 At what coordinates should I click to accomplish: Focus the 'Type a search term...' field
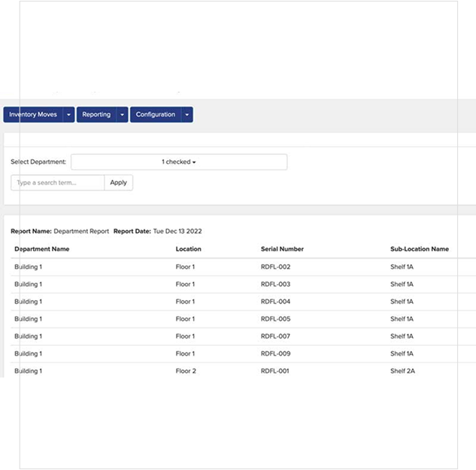tap(58, 183)
